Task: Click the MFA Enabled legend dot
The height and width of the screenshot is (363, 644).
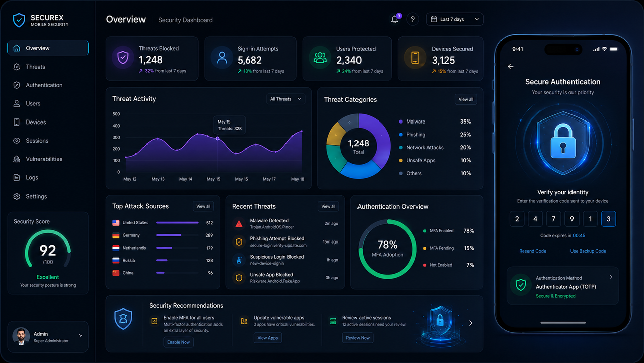Action: tap(425, 231)
